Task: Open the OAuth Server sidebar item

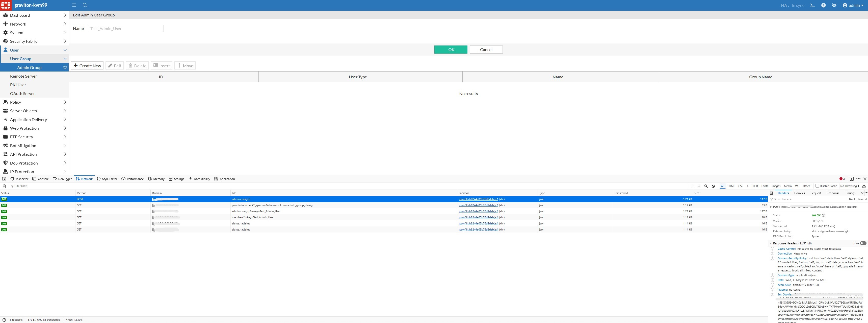Action: [x=22, y=94]
